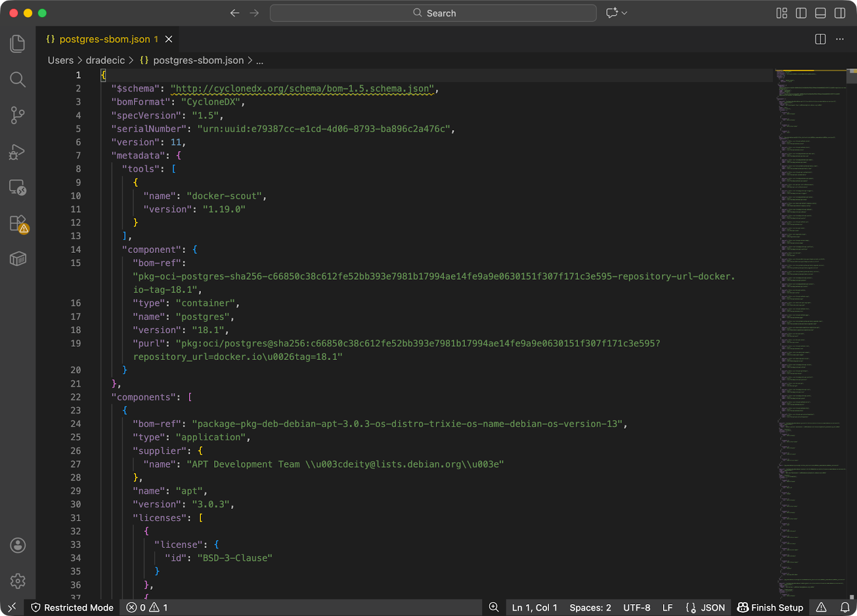The height and width of the screenshot is (616, 857).
Task: Open the Manage gear menu
Action: pyautogui.click(x=18, y=581)
